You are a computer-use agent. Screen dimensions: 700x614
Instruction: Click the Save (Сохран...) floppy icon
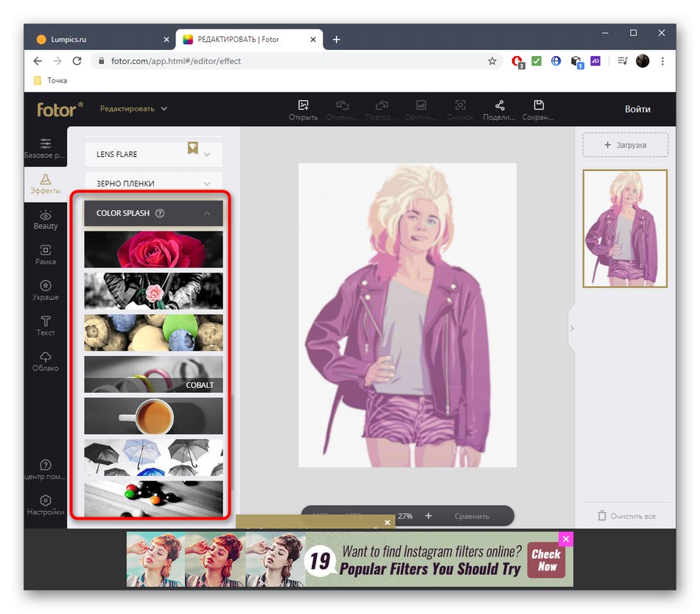point(538,109)
